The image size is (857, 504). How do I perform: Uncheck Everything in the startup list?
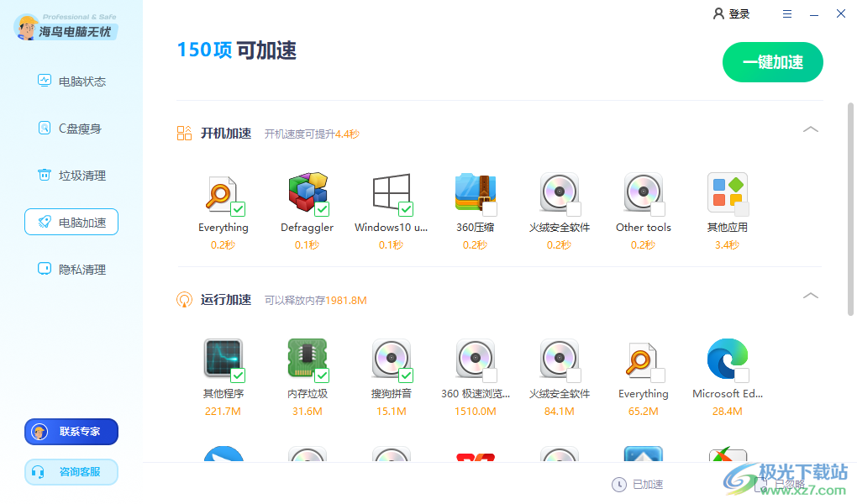239,208
